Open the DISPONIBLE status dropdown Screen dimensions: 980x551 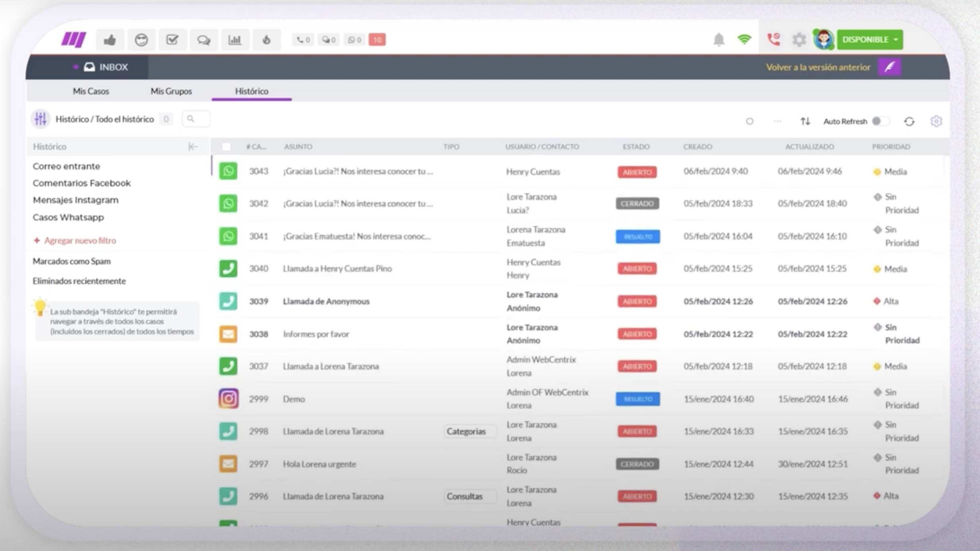pyautogui.click(x=870, y=40)
